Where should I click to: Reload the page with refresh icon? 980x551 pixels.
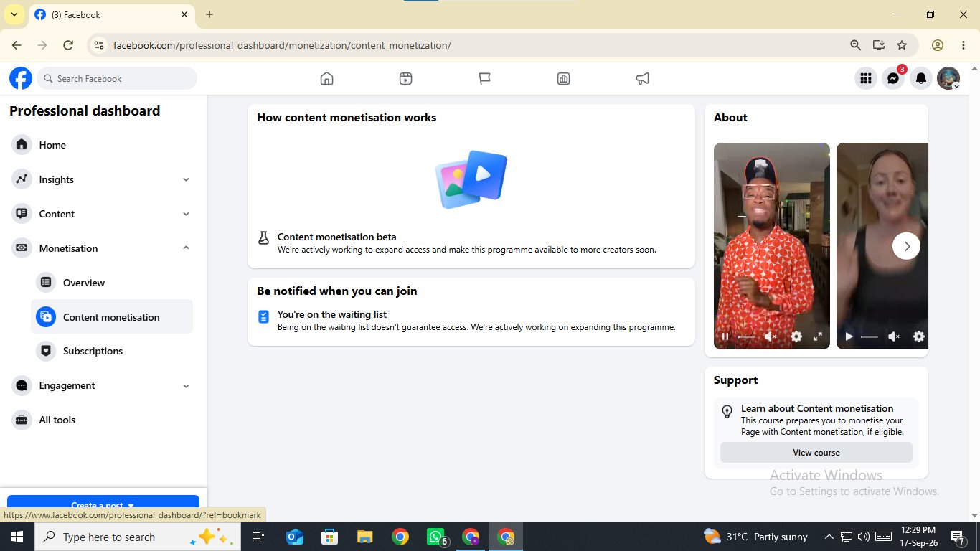click(x=68, y=45)
